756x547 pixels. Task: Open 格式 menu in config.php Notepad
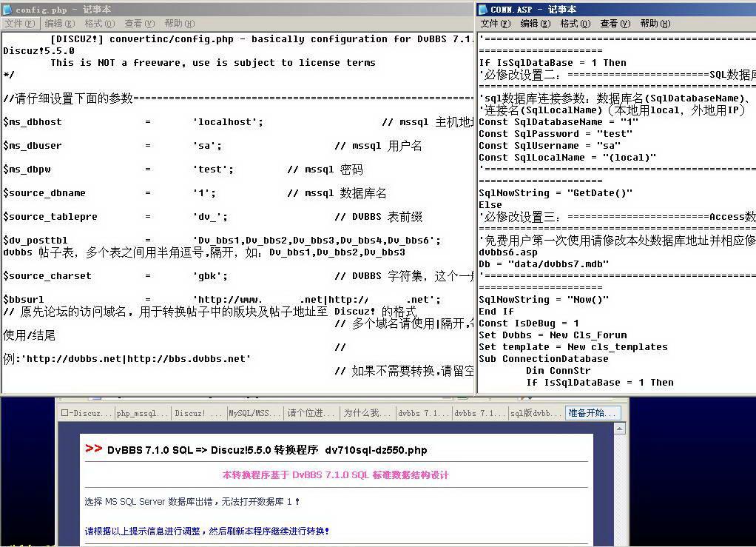pos(99,24)
